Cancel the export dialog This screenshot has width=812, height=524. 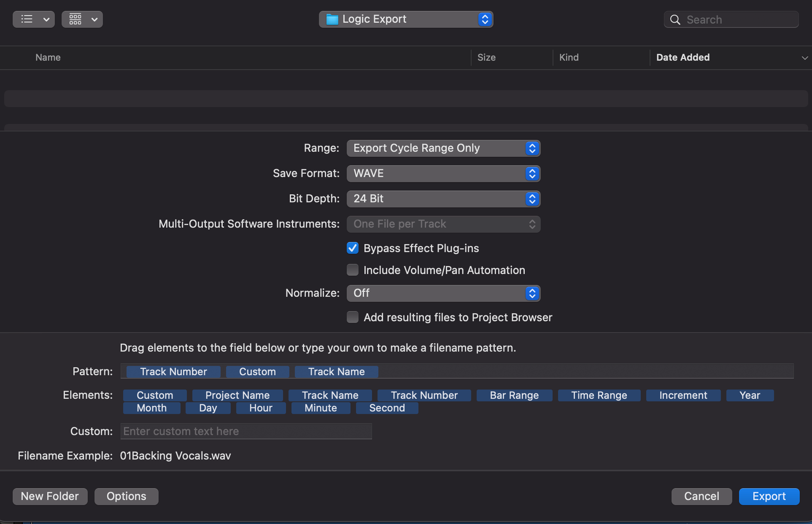[701, 496]
